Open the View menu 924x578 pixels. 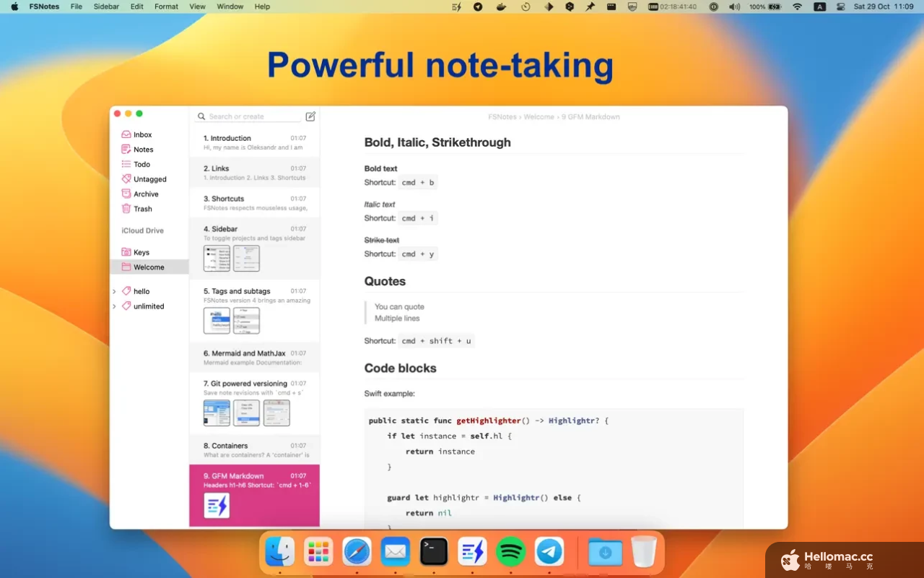pos(198,7)
